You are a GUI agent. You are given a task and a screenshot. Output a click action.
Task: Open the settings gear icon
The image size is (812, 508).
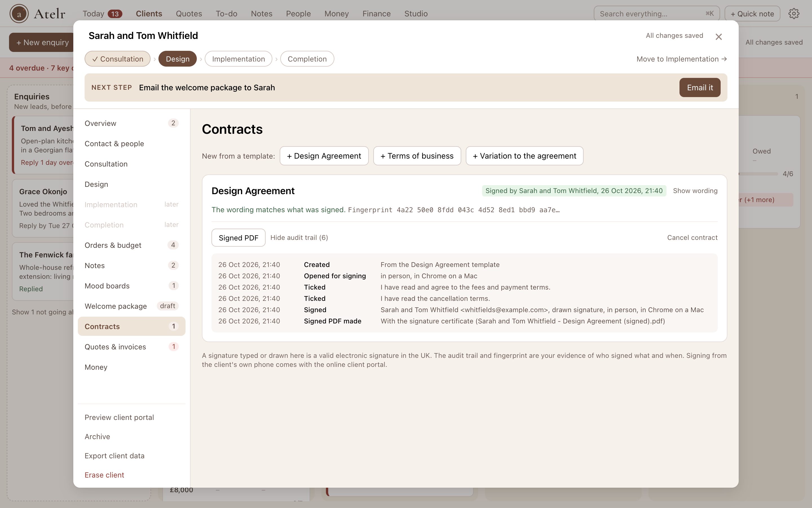click(x=794, y=14)
